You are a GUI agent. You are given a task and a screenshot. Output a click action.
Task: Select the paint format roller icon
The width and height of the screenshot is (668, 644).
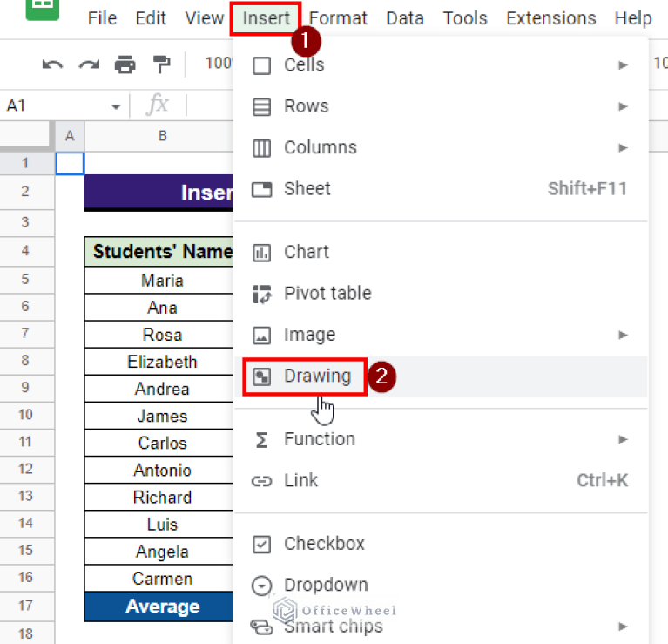[x=162, y=64]
